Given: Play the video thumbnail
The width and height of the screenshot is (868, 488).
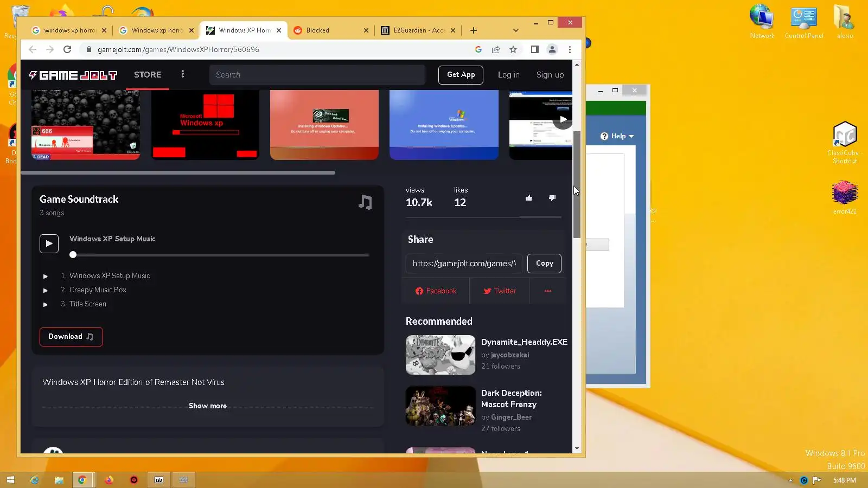Looking at the screenshot, I should coord(563,119).
